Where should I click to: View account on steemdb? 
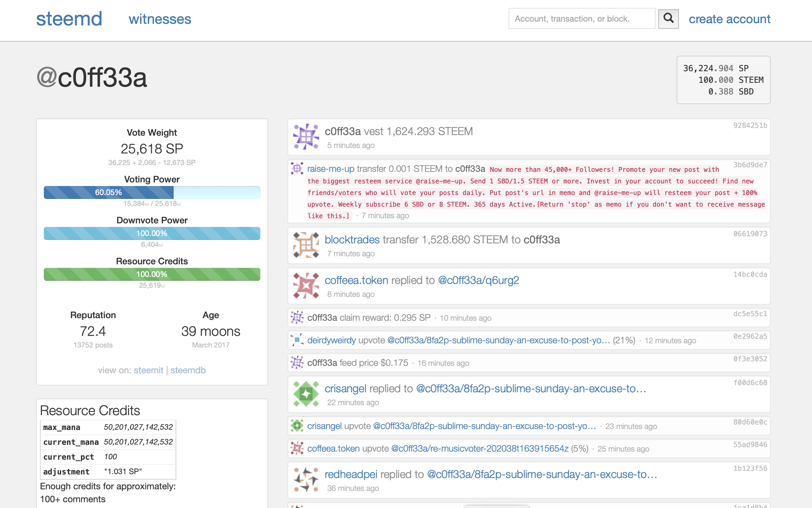pos(188,370)
